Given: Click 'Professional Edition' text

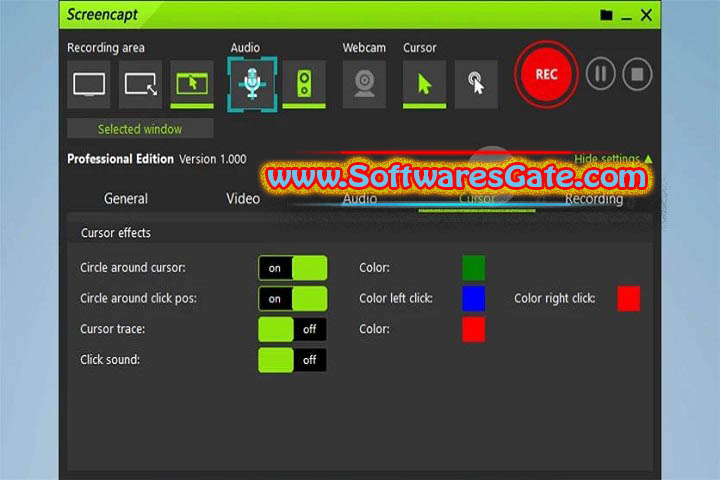Looking at the screenshot, I should click(x=120, y=159).
